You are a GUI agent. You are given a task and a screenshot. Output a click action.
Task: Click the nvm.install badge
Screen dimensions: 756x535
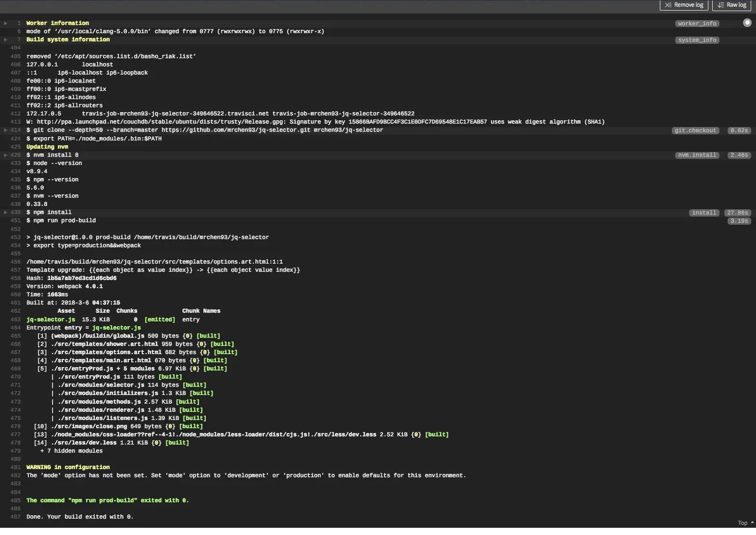(x=697, y=155)
